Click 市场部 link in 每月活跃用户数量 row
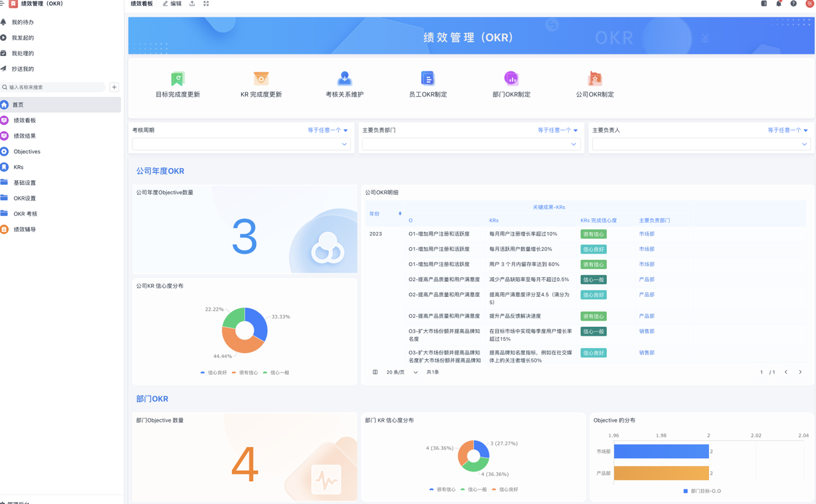 [646, 249]
